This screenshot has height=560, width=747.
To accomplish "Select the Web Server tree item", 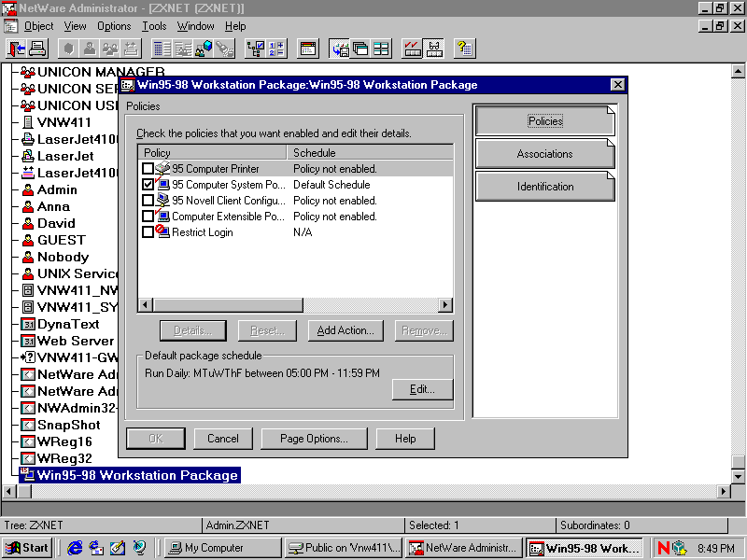I will tap(76, 341).
